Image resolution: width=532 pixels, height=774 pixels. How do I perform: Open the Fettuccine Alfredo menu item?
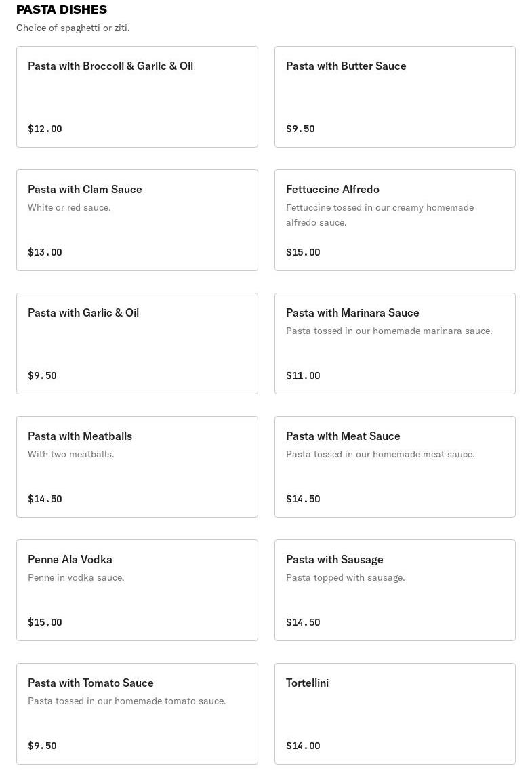click(x=394, y=220)
